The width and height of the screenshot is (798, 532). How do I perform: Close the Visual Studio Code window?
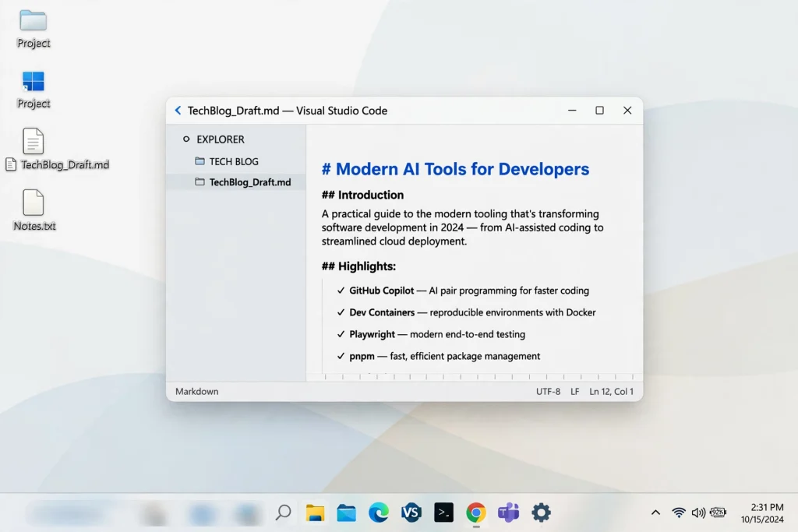click(x=627, y=111)
